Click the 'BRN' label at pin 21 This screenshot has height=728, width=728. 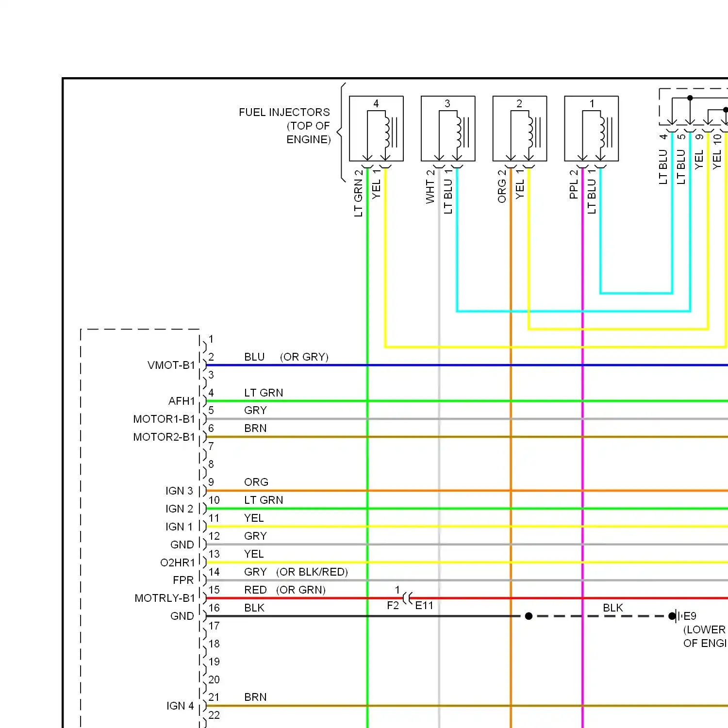(255, 697)
